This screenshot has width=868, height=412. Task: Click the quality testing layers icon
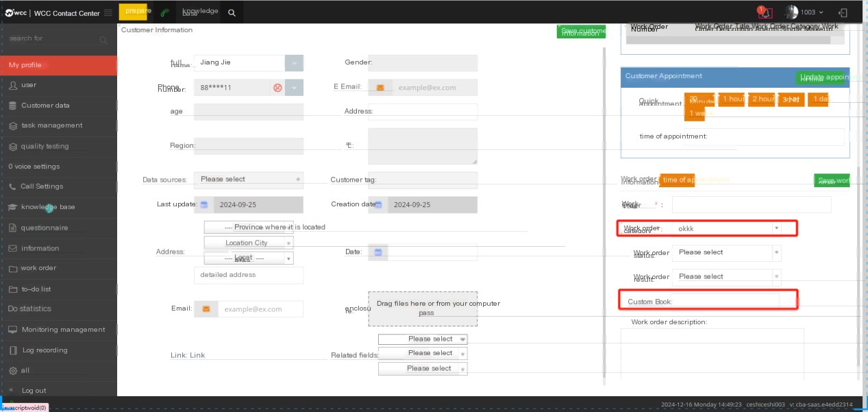[13, 146]
